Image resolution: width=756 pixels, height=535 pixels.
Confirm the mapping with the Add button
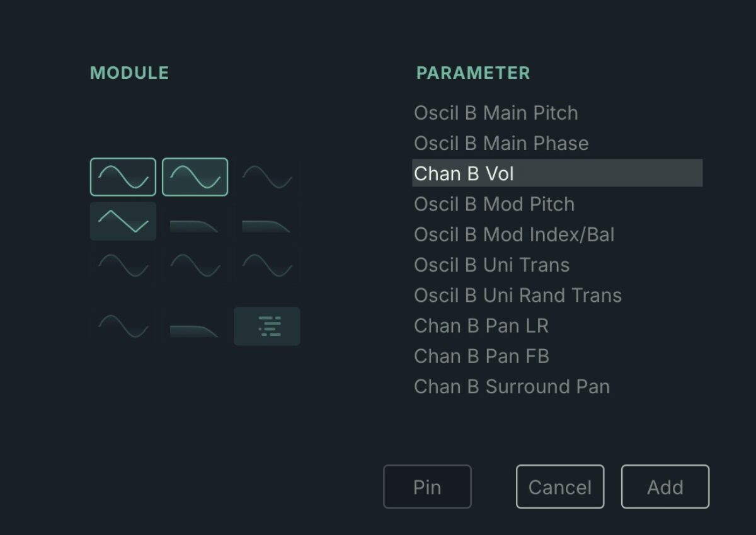tap(665, 486)
